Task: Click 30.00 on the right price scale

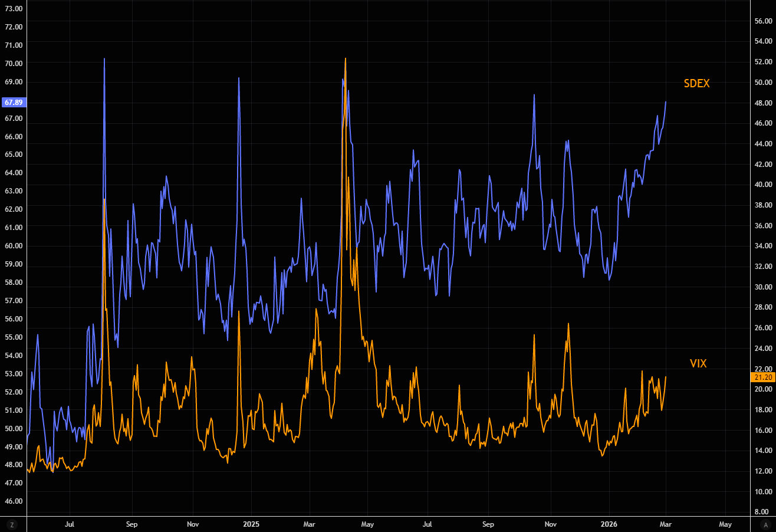Action: (x=763, y=287)
